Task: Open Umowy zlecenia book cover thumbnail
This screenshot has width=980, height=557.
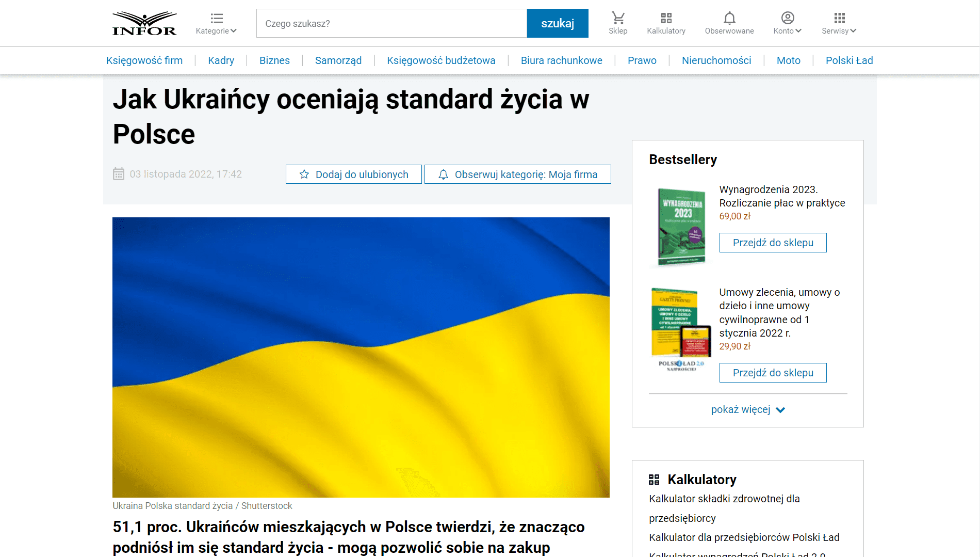Action: tap(681, 329)
